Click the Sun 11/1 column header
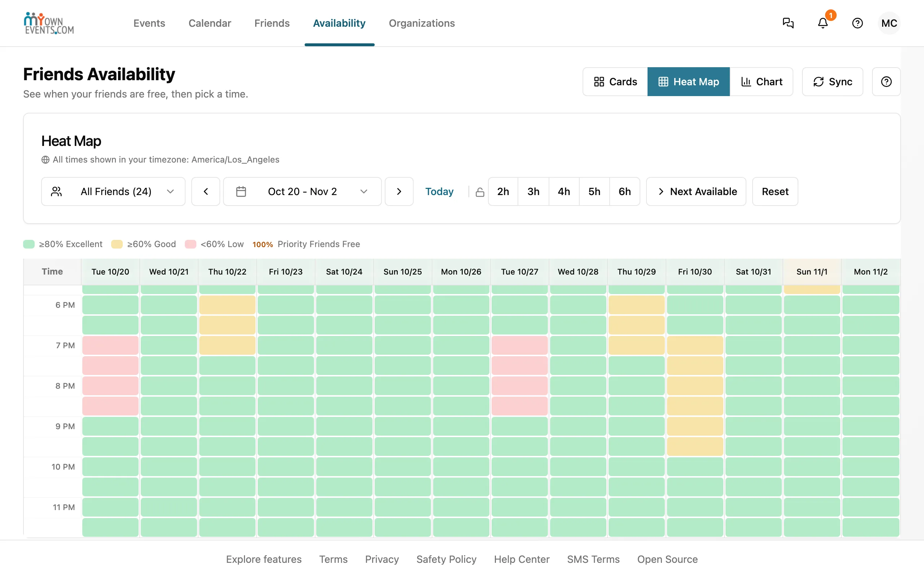 click(x=812, y=272)
